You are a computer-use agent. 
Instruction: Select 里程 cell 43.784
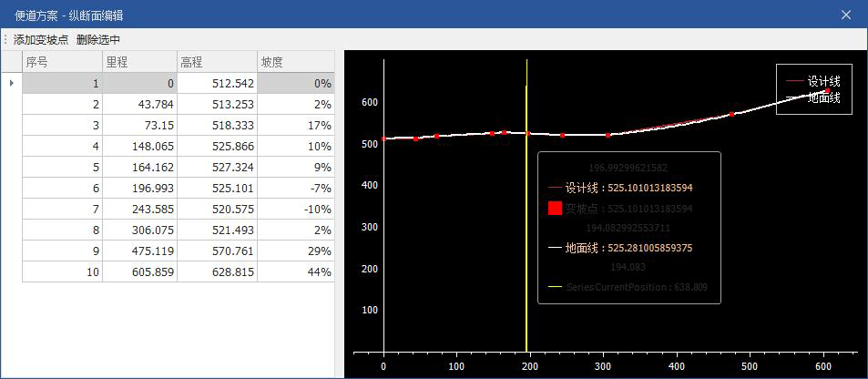[140, 105]
